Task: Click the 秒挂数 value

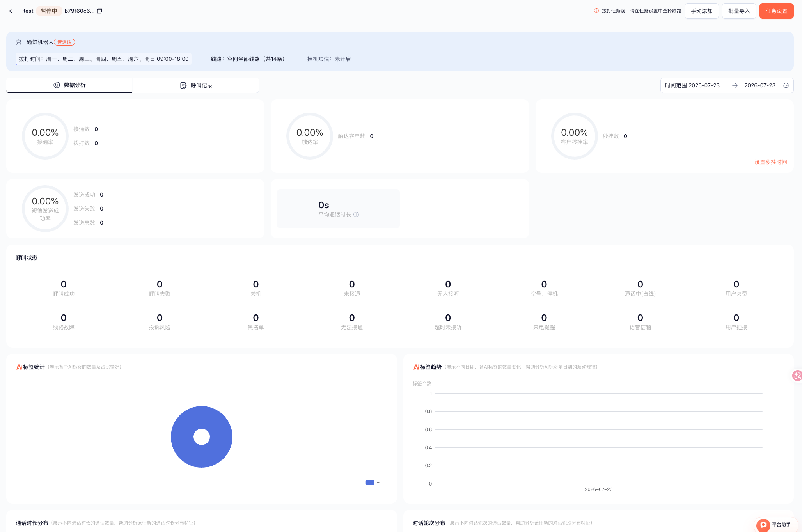Action: (x=625, y=136)
